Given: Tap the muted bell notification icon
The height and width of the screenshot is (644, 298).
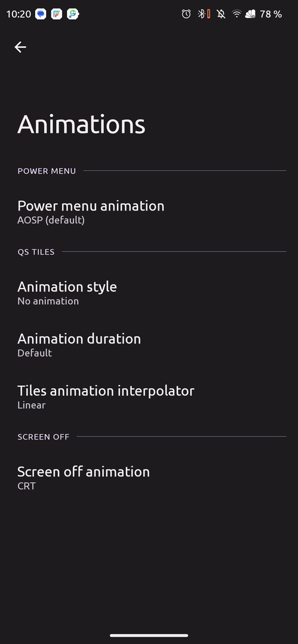Looking at the screenshot, I should coord(222,14).
